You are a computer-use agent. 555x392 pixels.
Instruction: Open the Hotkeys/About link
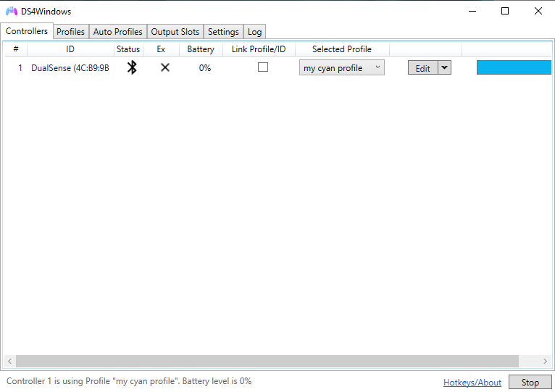point(472,383)
